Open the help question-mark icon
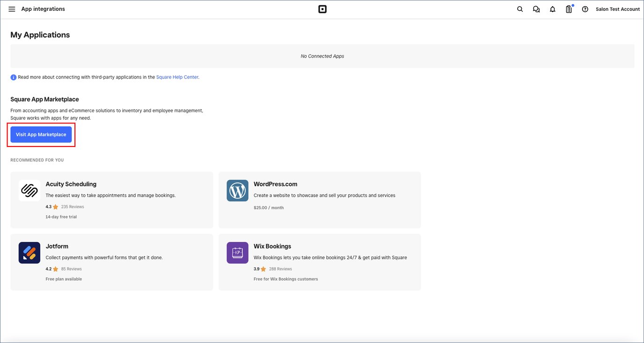This screenshot has height=343, width=644. click(585, 8)
